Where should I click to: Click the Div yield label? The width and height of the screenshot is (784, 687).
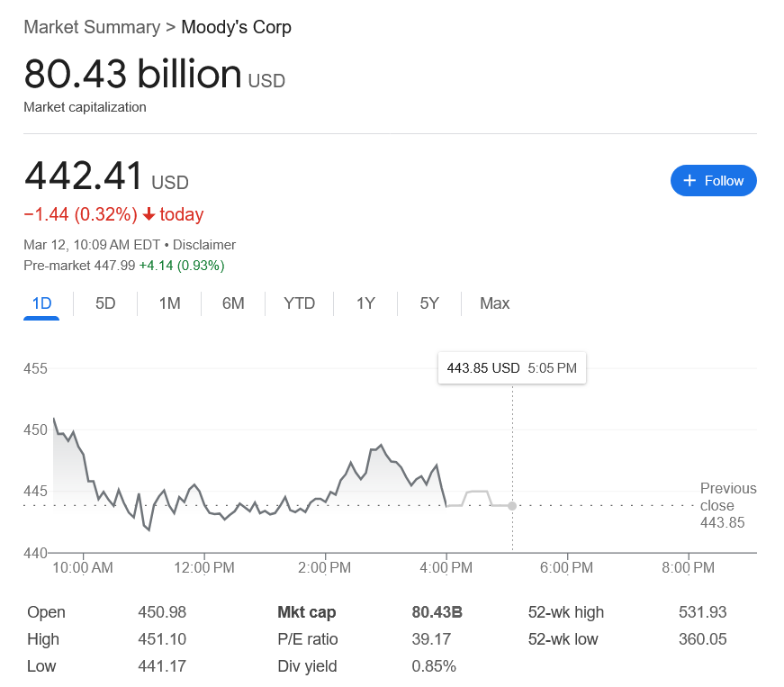click(x=307, y=666)
